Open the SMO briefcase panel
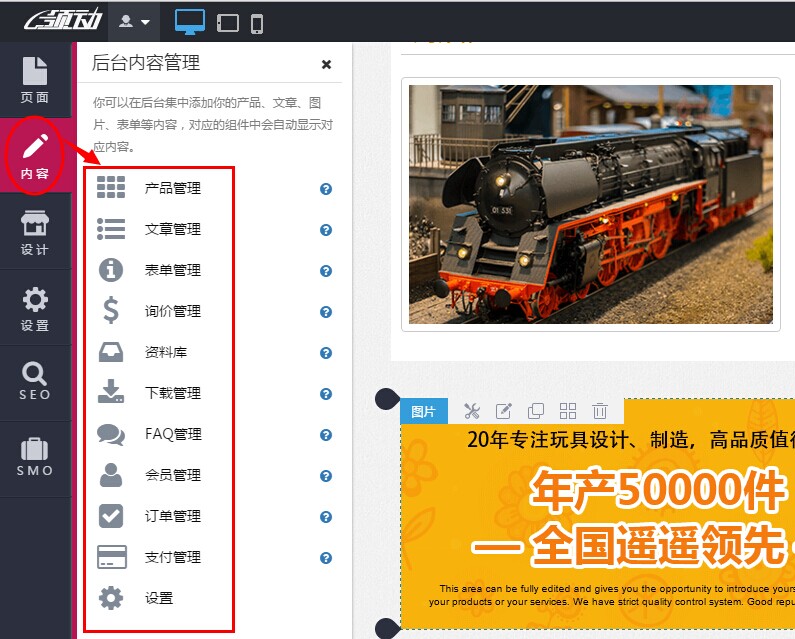The height and width of the screenshot is (639, 795). [x=35, y=457]
